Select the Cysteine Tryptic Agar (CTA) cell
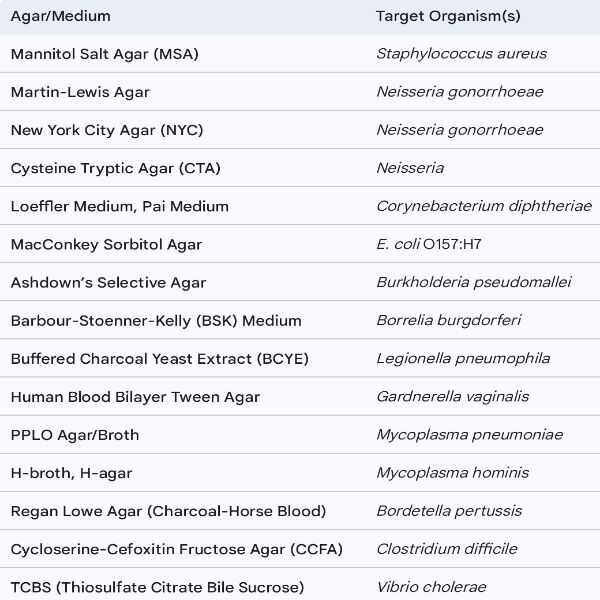This screenshot has width=600, height=600. coord(115,168)
